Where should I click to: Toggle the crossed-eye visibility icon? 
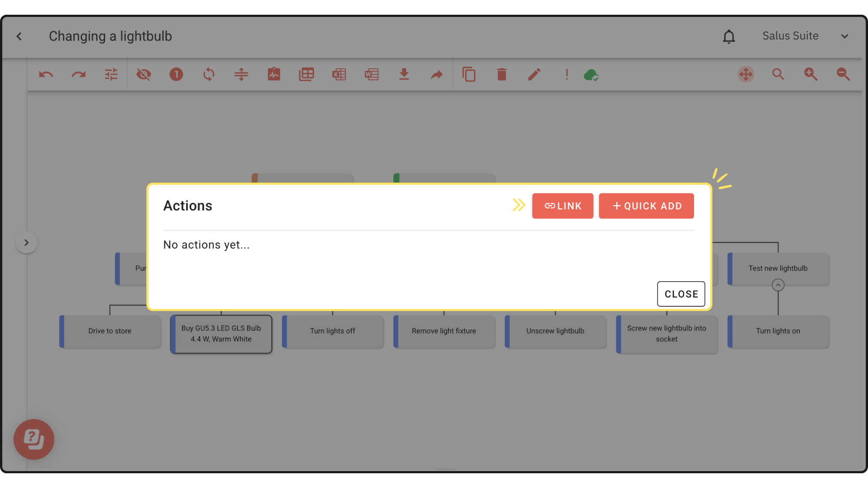[144, 75]
